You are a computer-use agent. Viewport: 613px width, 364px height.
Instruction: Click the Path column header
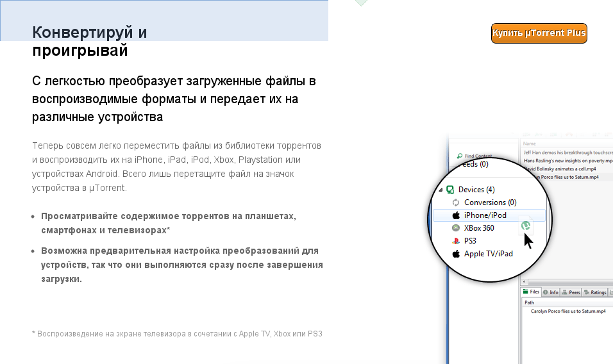coord(530,302)
